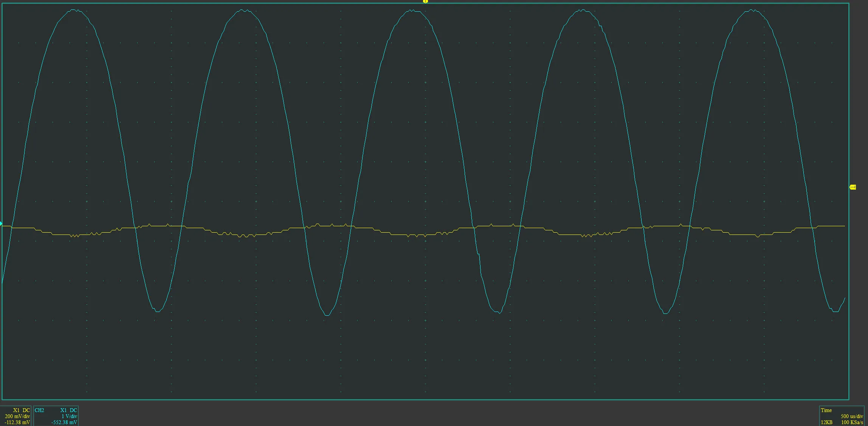
Task: Click the yellow trigger level marker on right edge
Action: [852, 187]
